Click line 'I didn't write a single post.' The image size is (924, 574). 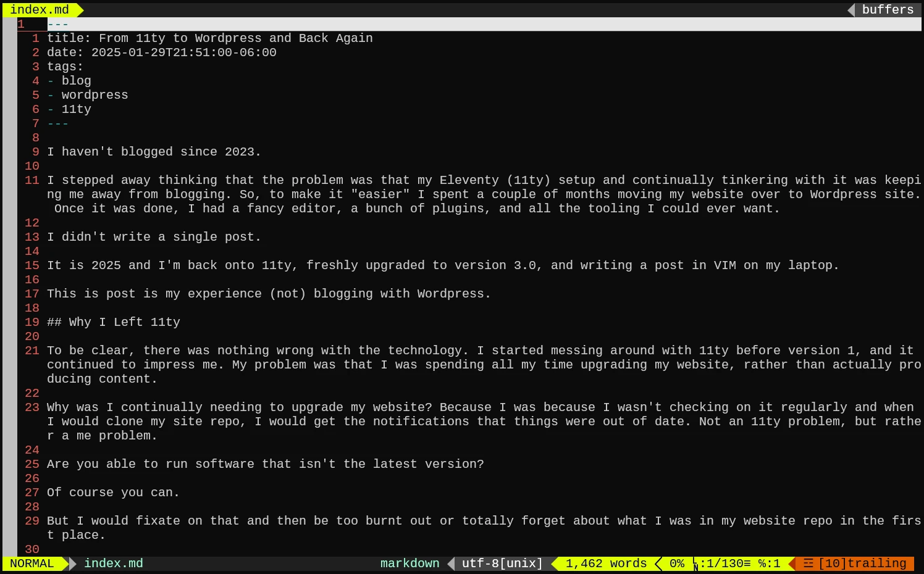pyautogui.click(x=154, y=237)
